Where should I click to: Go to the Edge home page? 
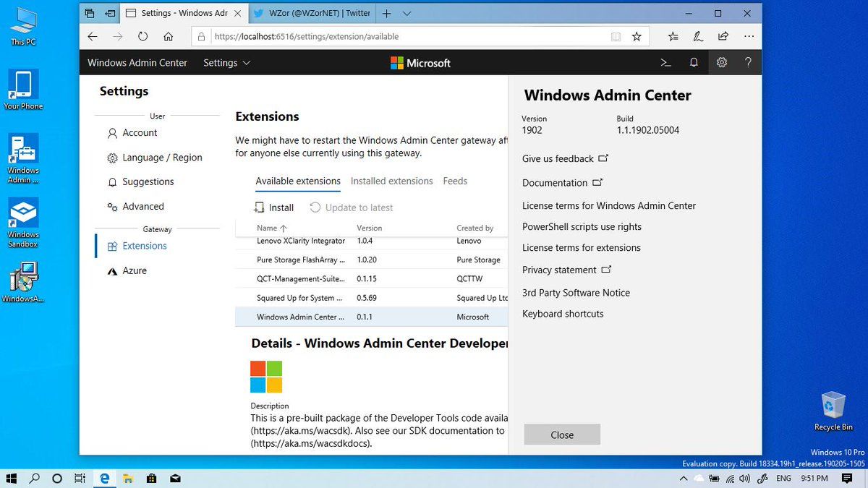click(168, 36)
